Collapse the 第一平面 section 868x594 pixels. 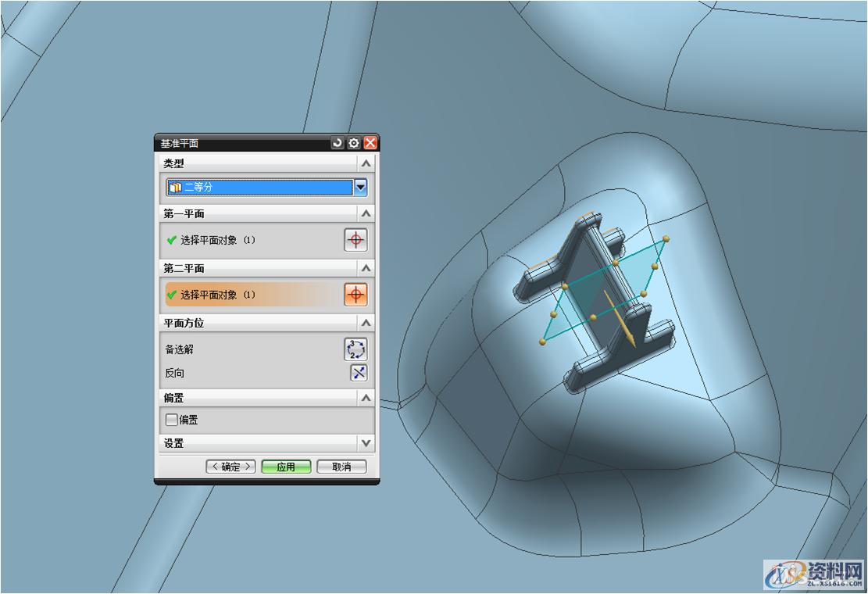point(366,213)
